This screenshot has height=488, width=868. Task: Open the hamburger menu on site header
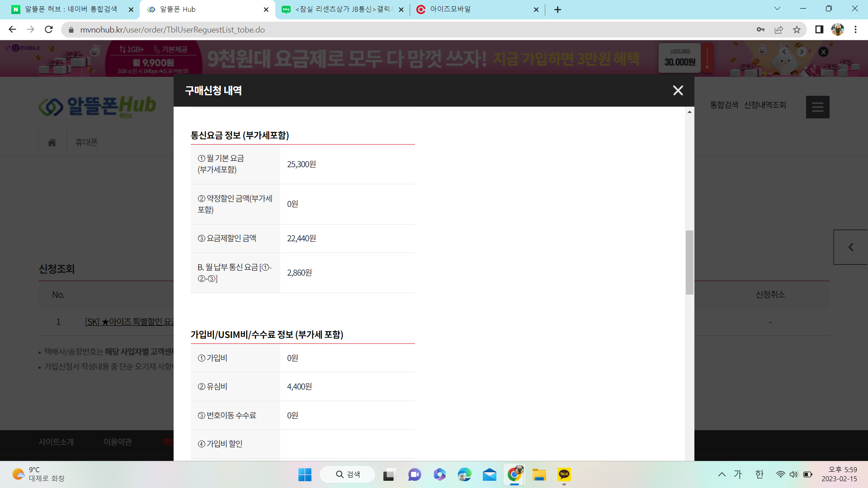coord(817,107)
